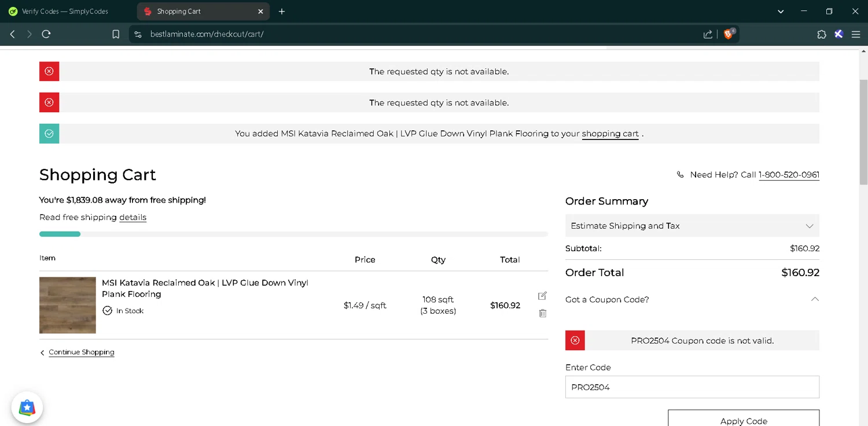868x426 pixels.
Task: Bookmark this page icon
Action: tap(116, 34)
